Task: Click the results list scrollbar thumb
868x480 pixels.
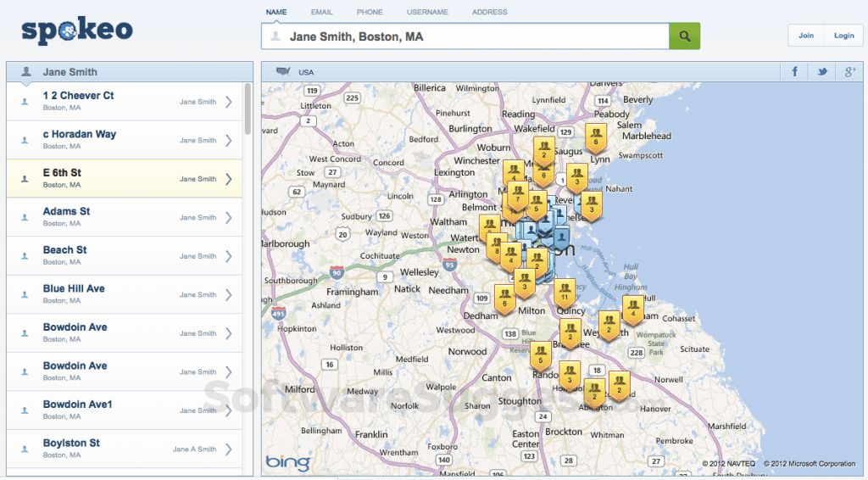Action: click(x=248, y=109)
